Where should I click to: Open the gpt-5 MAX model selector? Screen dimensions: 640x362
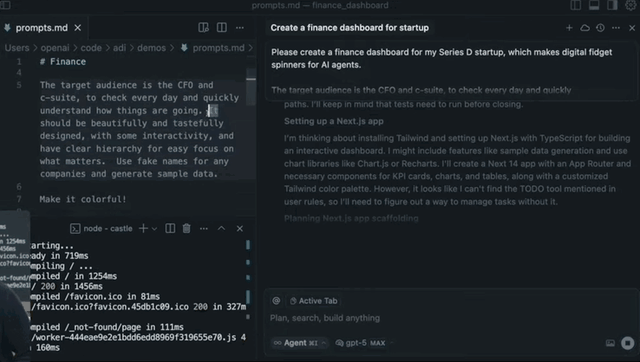(x=361, y=343)
